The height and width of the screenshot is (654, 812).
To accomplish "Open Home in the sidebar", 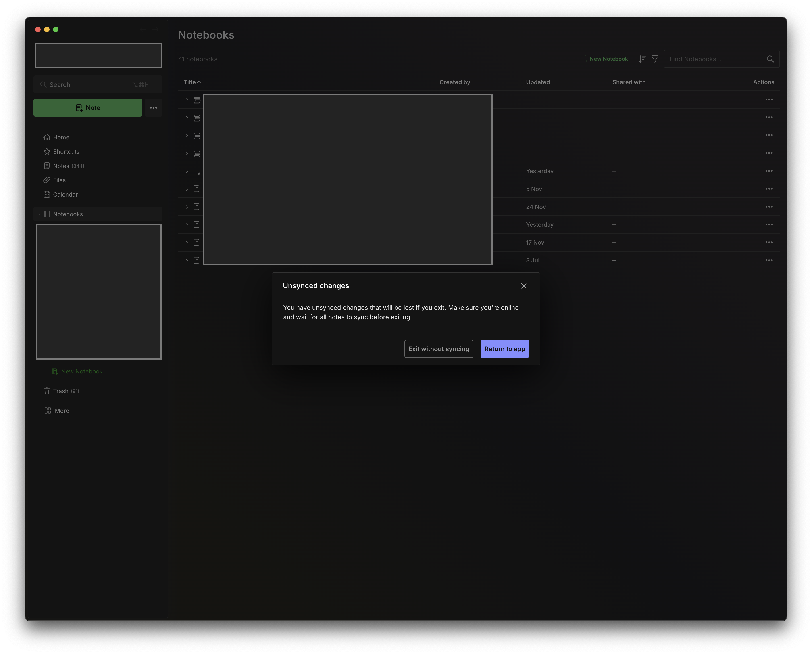I will 61,137.
